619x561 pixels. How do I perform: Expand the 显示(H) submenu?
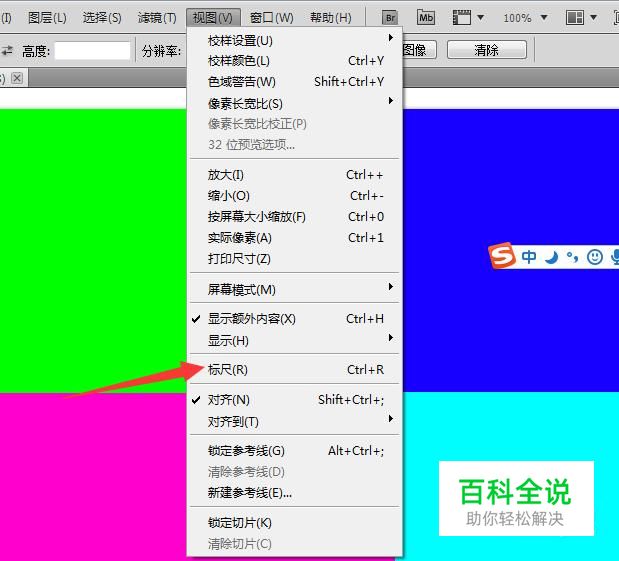[x=294, y=340]
